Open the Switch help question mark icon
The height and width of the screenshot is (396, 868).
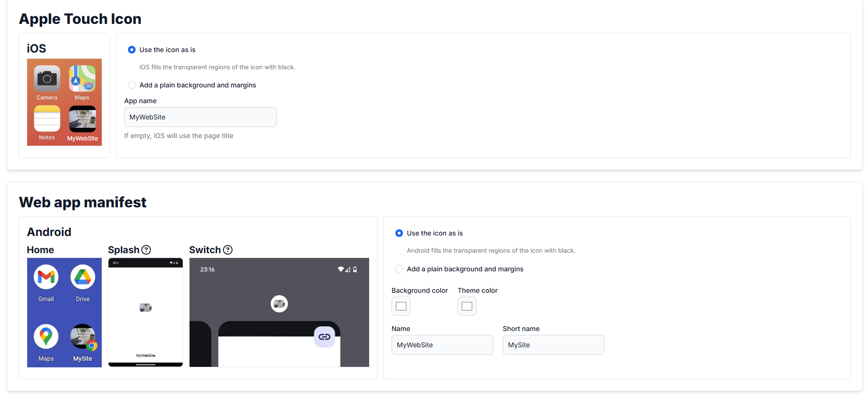228,250
